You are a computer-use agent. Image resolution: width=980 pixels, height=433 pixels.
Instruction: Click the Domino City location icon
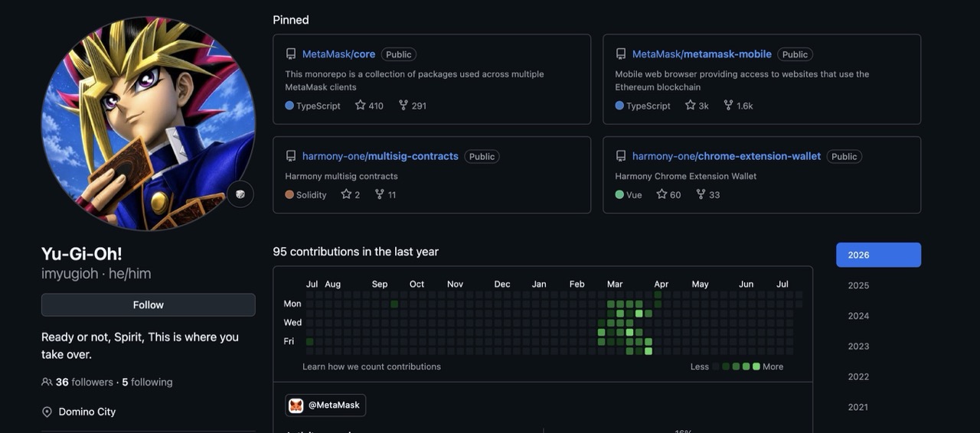47,412
